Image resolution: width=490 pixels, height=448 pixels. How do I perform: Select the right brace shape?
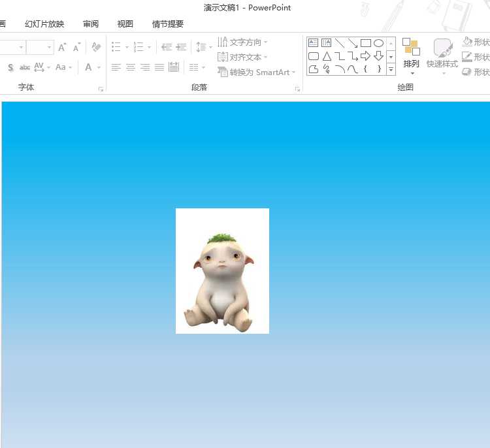(379, 69)
